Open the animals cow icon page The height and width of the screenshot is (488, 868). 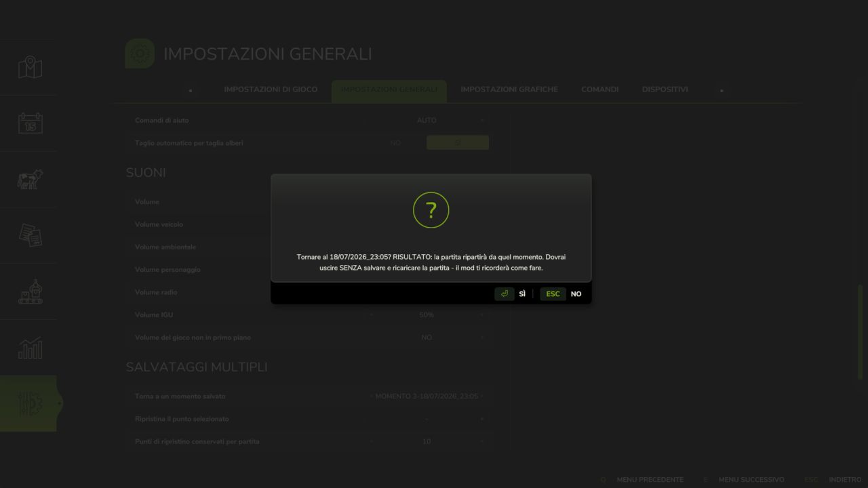point(30,179)
